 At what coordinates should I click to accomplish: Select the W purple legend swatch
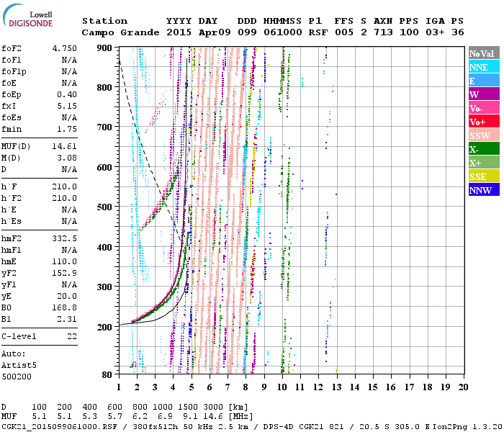(484, 94)
